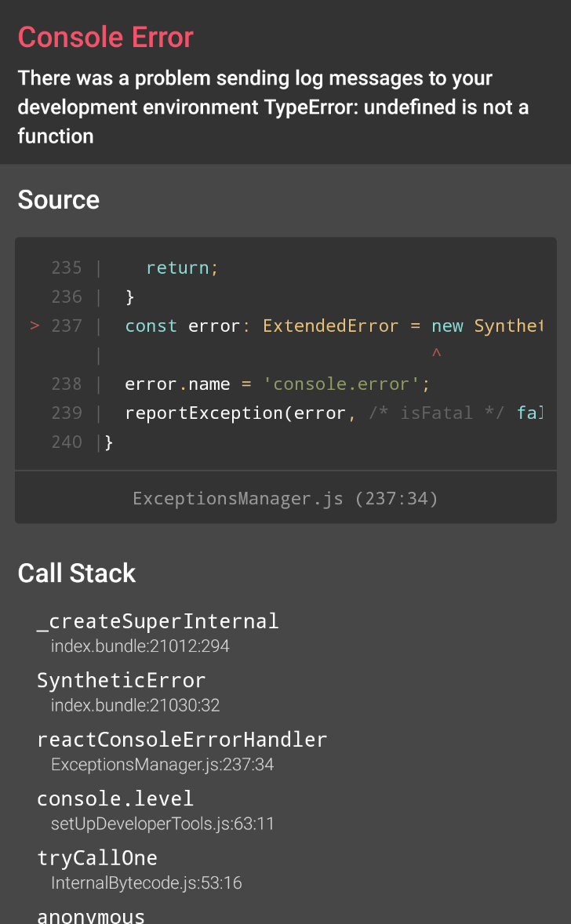Toggle the console.level stack entry
The width and height of the screenshot is (571, 924).
point(115,798)
